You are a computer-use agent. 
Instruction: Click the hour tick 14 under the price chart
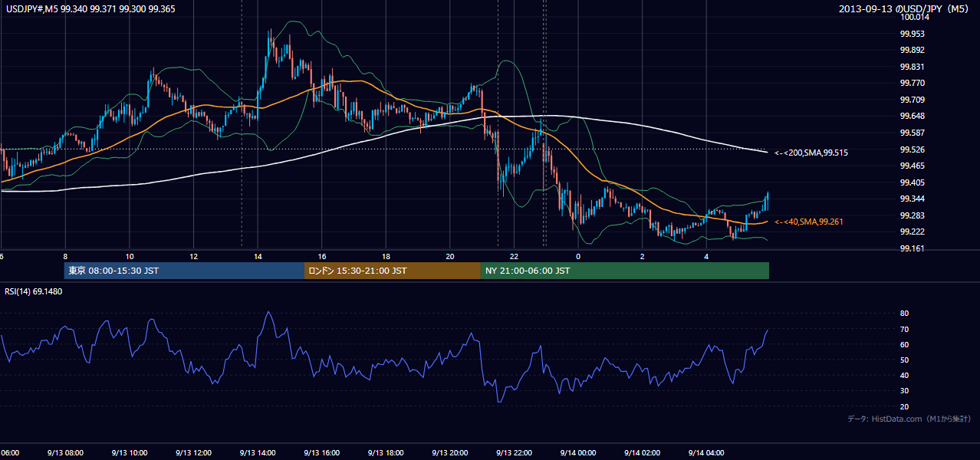pyautogui.click(x=258, y=256)
